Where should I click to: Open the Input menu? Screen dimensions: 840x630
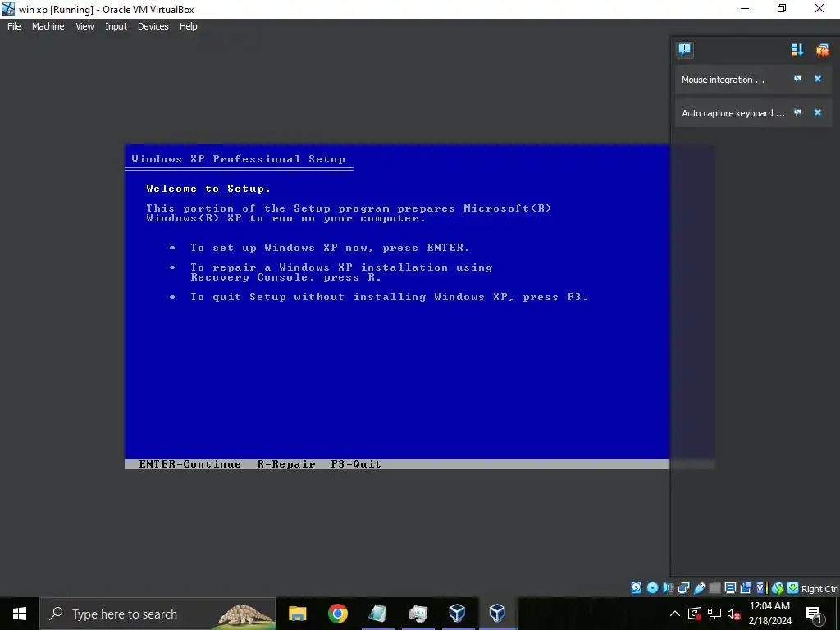click(x=116, y=26)
